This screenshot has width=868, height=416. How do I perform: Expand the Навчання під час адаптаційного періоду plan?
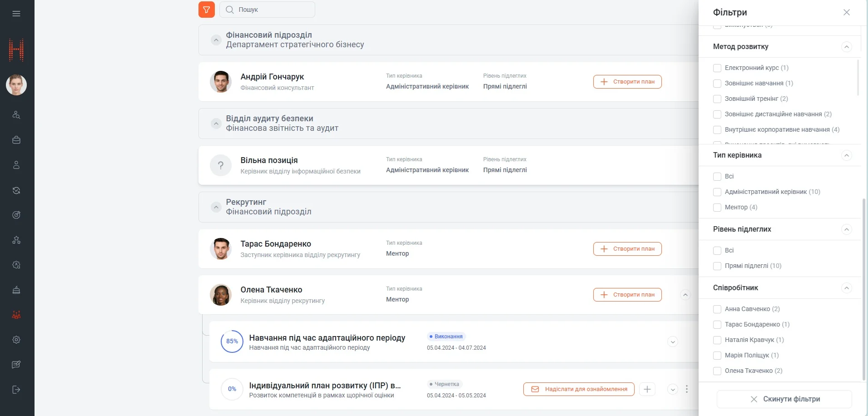[673, 342]
